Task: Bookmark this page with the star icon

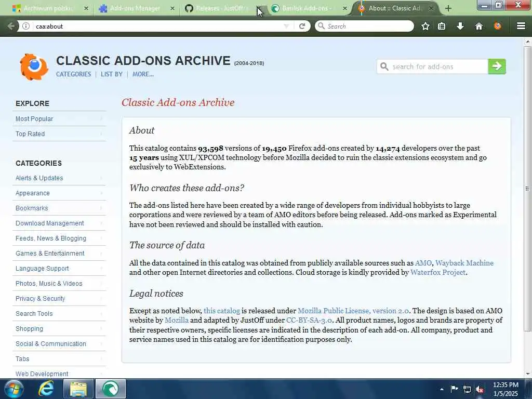Action: tap(425, 26)
